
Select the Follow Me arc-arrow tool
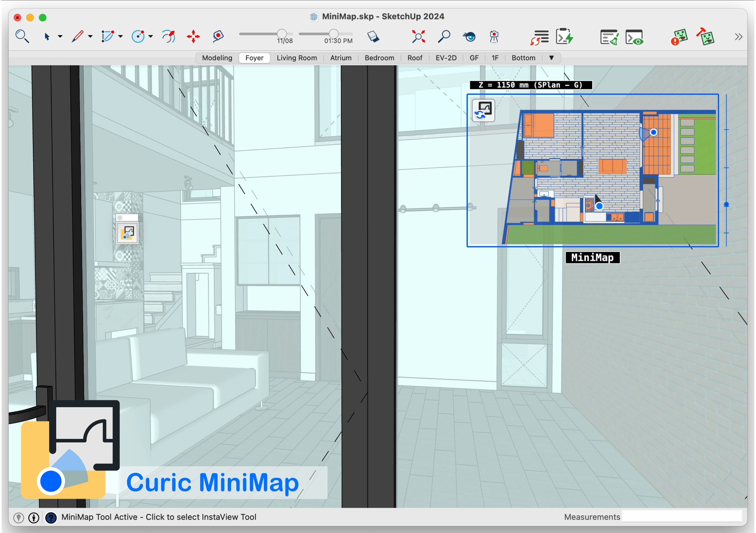pos(169,37)
